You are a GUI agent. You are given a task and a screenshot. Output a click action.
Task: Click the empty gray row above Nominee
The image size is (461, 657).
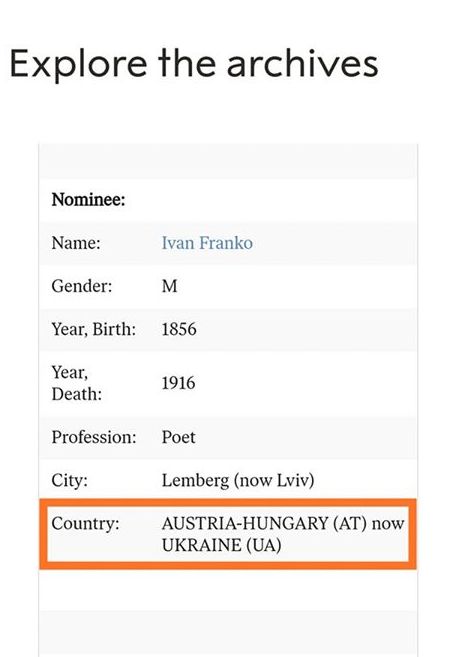point(228,161)
